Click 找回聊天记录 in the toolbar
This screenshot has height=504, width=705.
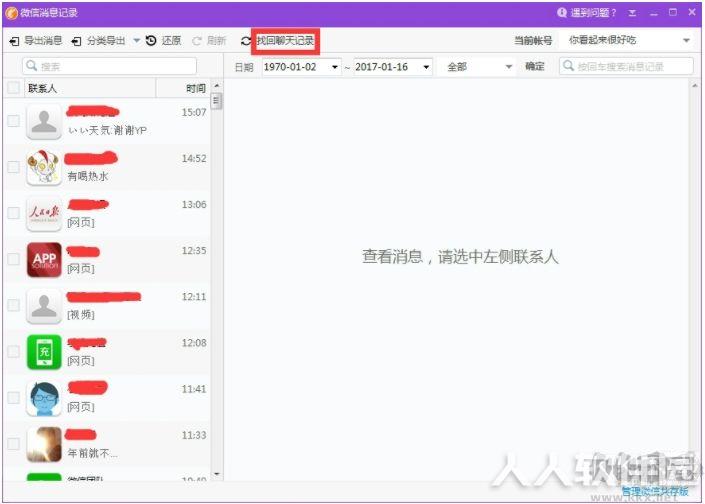click(286, 41)
